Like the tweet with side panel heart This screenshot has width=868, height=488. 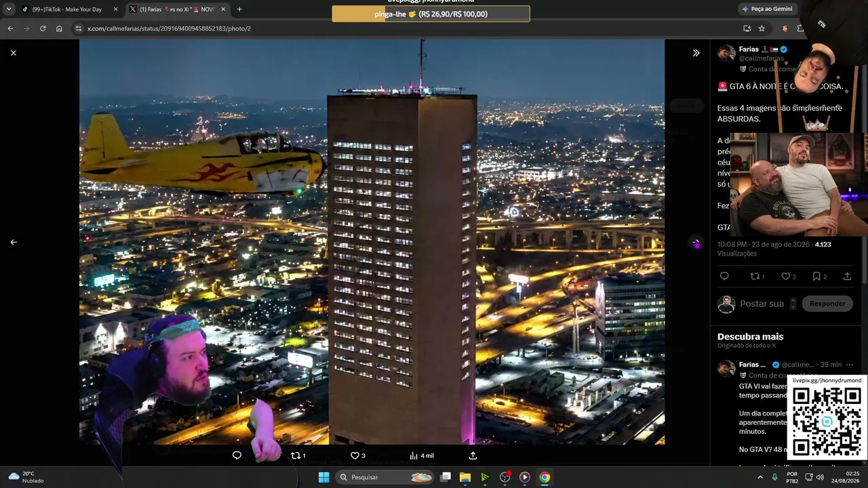(789, 277)
